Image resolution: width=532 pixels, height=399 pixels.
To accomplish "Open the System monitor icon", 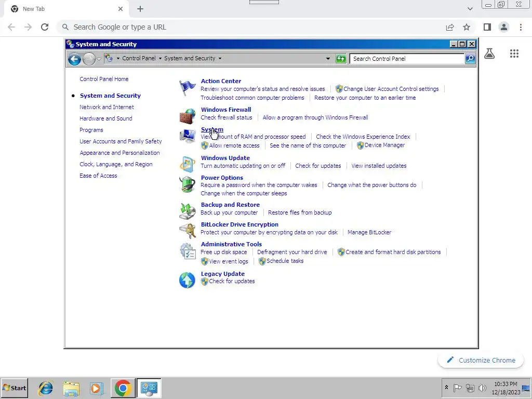I will pos(187,136).
